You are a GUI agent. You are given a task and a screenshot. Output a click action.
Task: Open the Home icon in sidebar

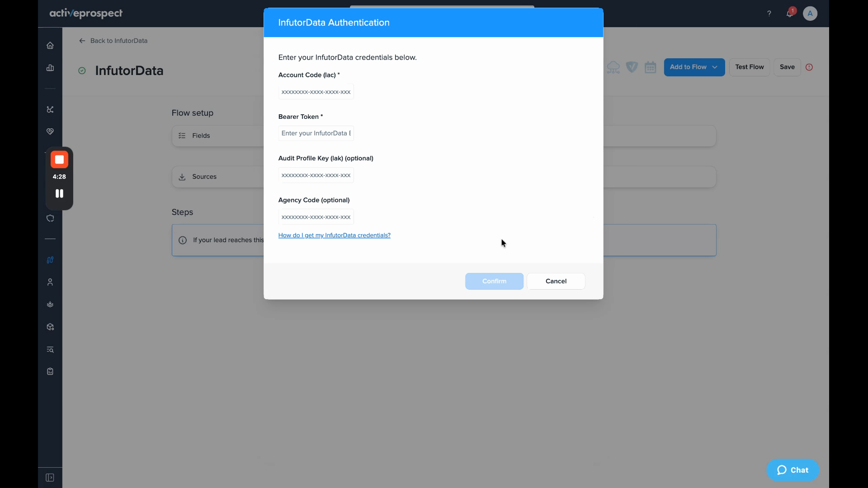pyautogui.click(x=50, y=45)
